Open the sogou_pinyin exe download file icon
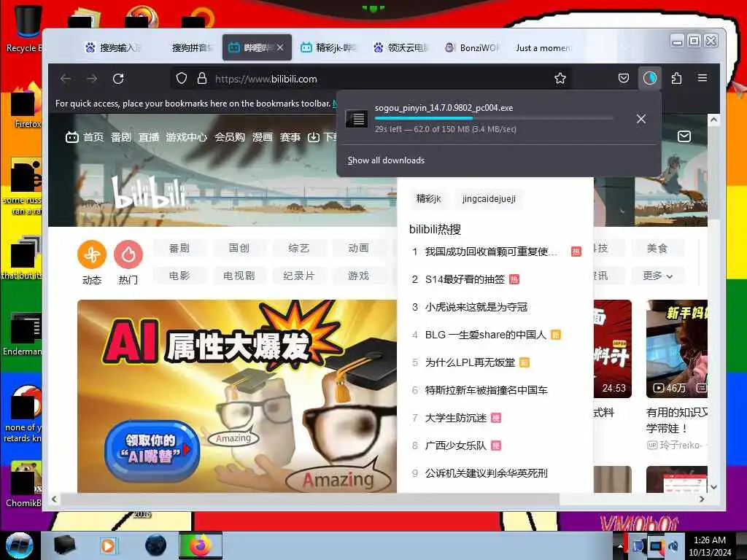 point(357,118)
